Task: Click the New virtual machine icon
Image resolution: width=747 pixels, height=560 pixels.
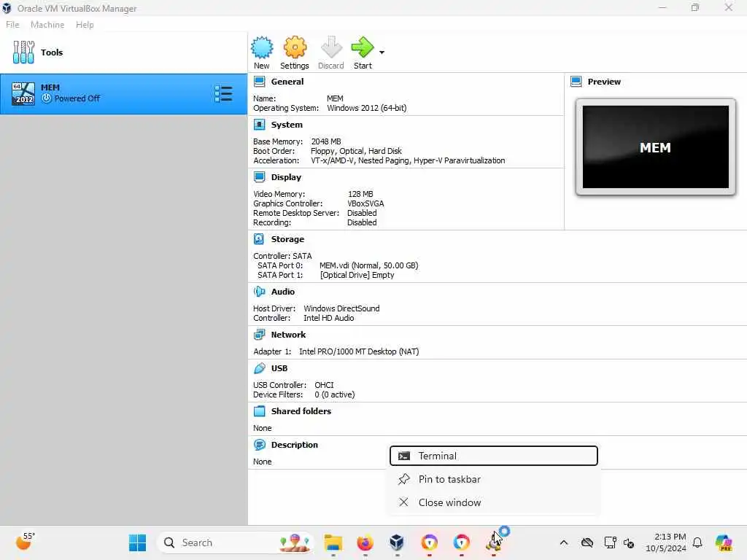Action: [x=262, y=47]
